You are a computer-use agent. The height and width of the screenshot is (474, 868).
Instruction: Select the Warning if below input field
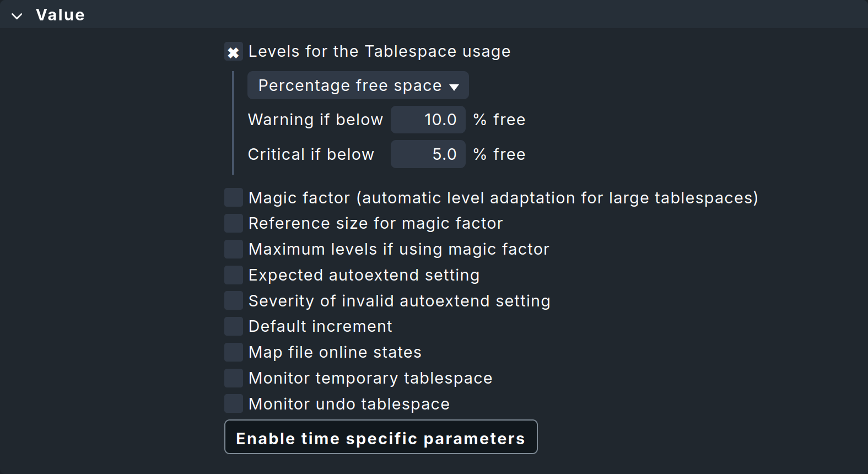click(x=428, y=120)
